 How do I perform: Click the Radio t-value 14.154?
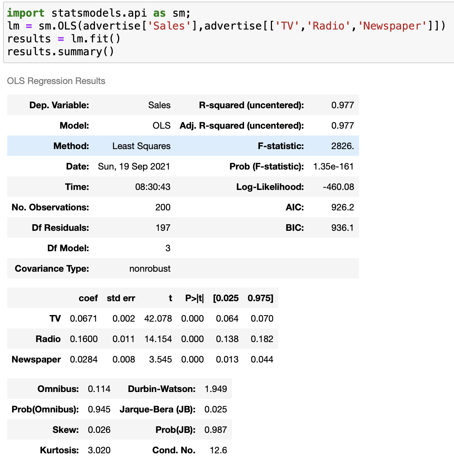pyautogui.click(x=158, y=339)
